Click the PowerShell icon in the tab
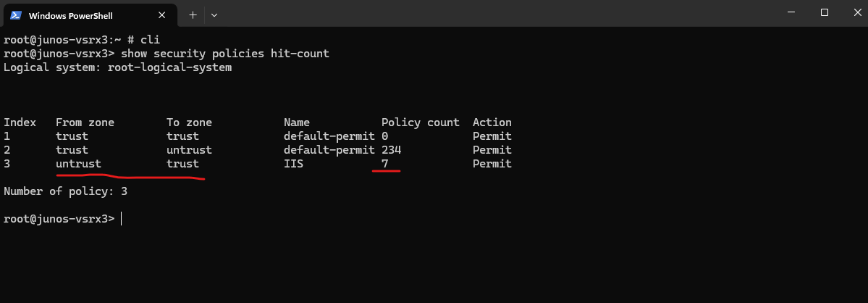 coord(16,15)
